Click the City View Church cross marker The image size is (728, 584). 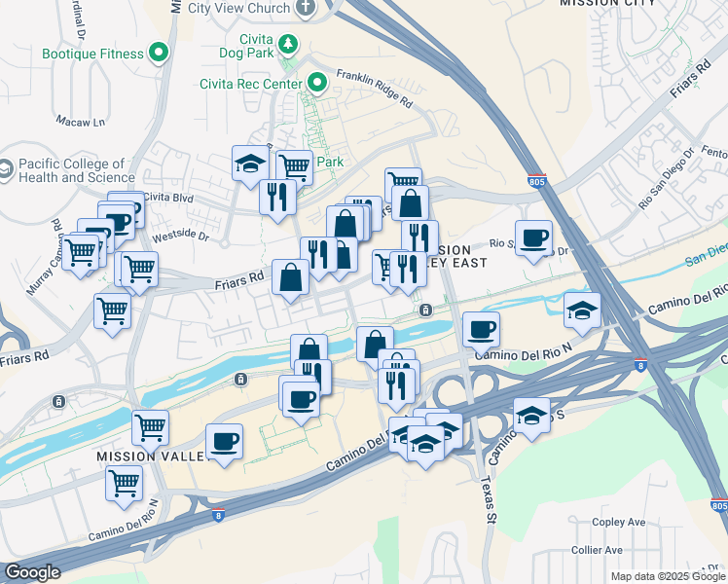point(306,8)
